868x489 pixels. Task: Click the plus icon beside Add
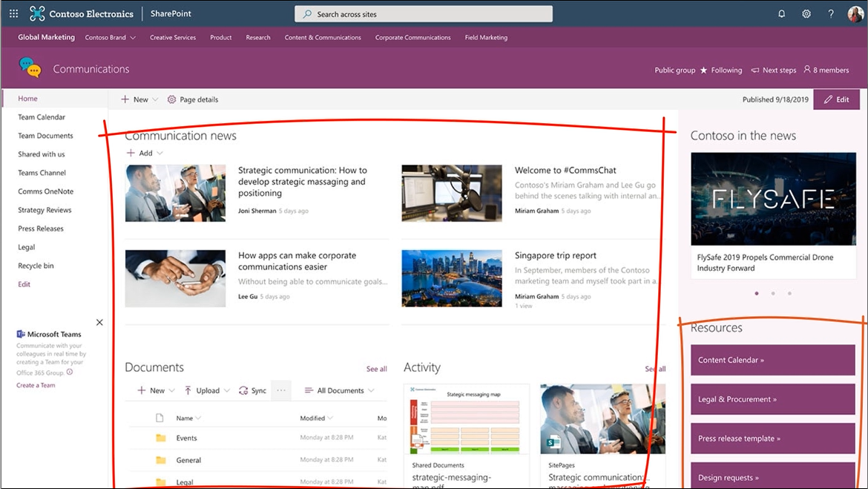(131, 153)
